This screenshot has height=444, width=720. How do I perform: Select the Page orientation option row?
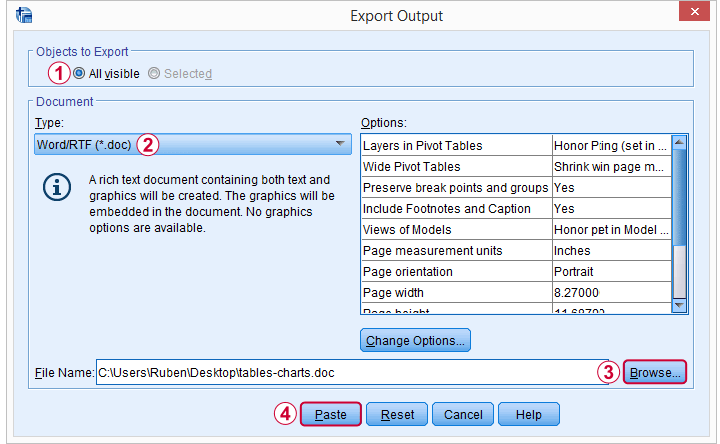coord(455,271)
